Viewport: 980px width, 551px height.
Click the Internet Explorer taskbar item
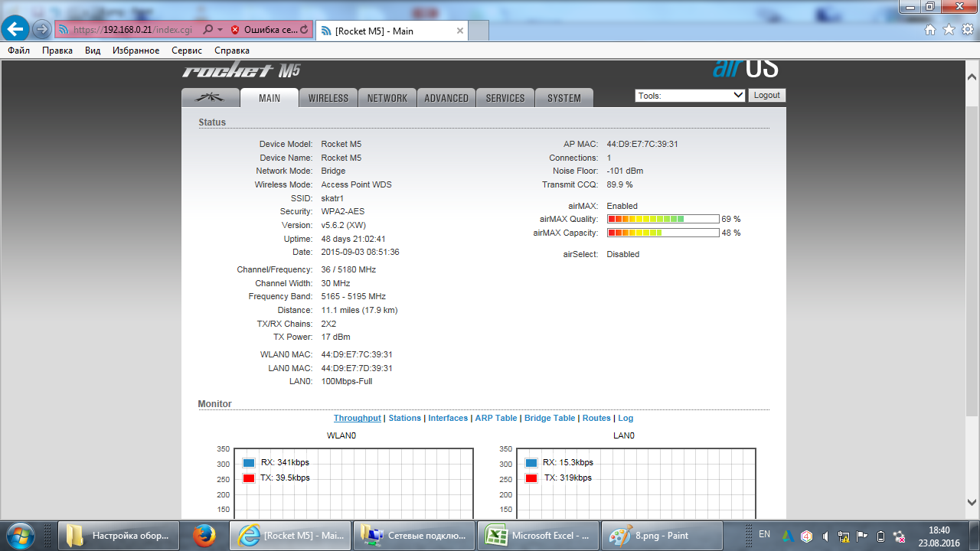pos(290,536)
